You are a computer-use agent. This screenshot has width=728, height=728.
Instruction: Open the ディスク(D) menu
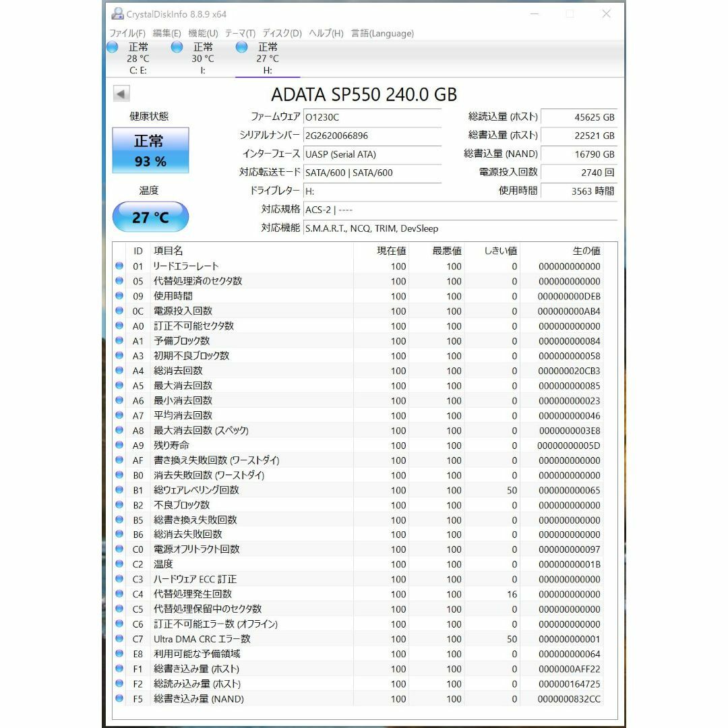(282, 34)
